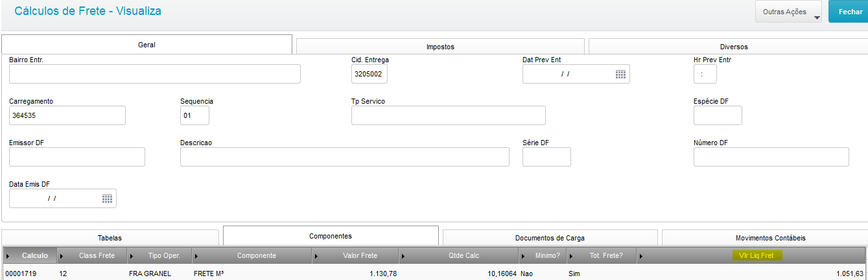The image size is (868, 280).
Task: Click the Espécie DF input field
Action: (718, 115)
